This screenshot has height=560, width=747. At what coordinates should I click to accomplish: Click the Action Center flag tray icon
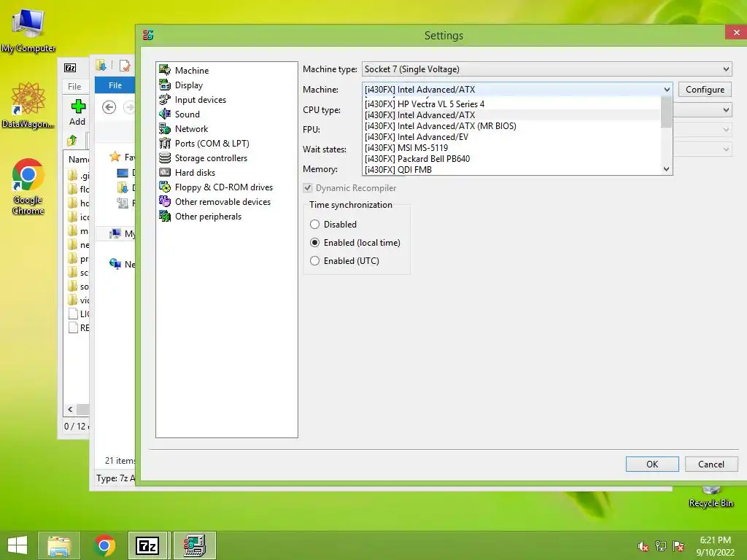click(678, 546)
